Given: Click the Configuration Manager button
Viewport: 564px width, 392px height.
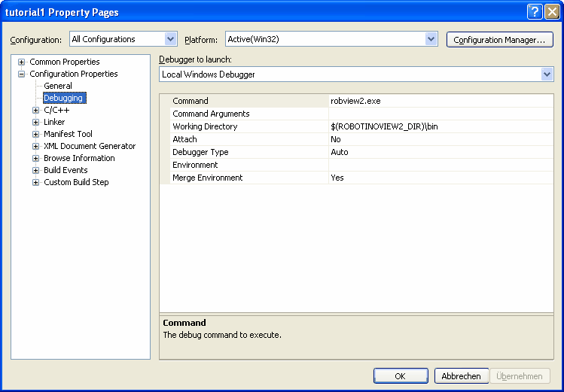Looking at the screenshot, I should (x=499, y=40).
